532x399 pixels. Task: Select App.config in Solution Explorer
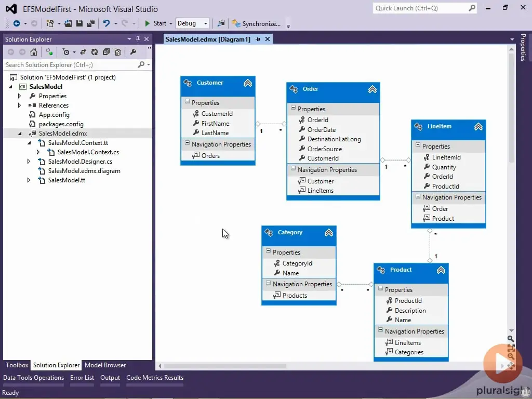click(54, 115)
